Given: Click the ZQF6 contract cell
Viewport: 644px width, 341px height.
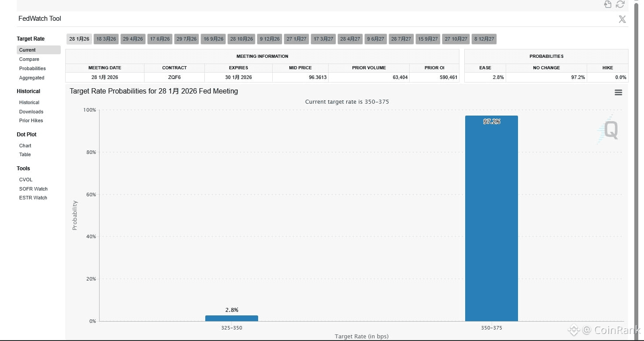Looking at the screenshot, I should pyautogui.click(x=174, y=77).
